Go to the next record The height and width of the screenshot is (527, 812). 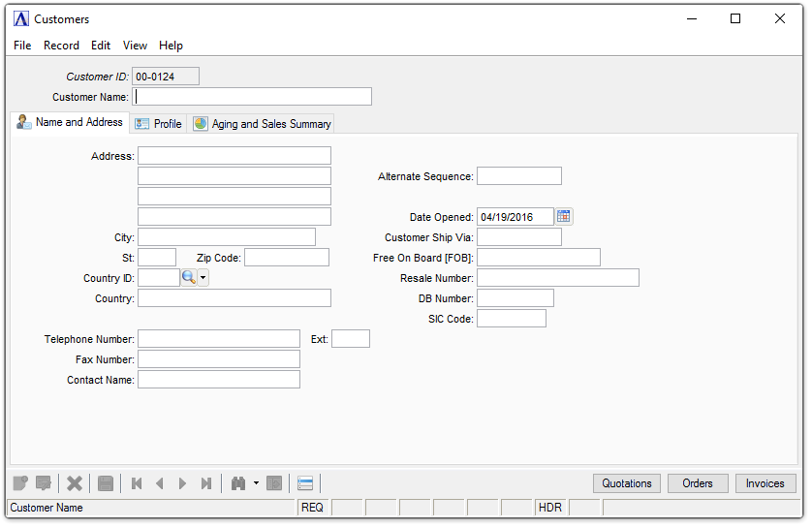coord(182,483)
